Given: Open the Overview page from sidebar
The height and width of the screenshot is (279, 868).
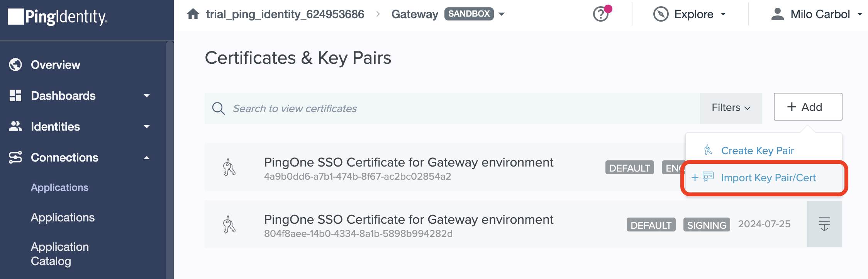Looking at the screenshot, I should click(x=55, y=65).
